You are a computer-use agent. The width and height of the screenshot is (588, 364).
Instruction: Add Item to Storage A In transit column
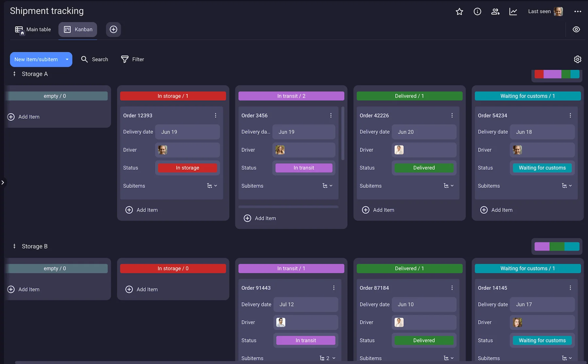pos(260,218)
